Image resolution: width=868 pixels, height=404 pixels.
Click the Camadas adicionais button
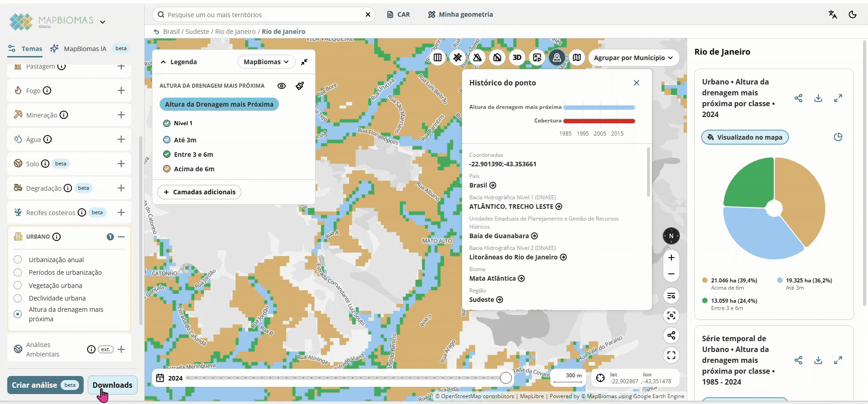pos(199,192)
